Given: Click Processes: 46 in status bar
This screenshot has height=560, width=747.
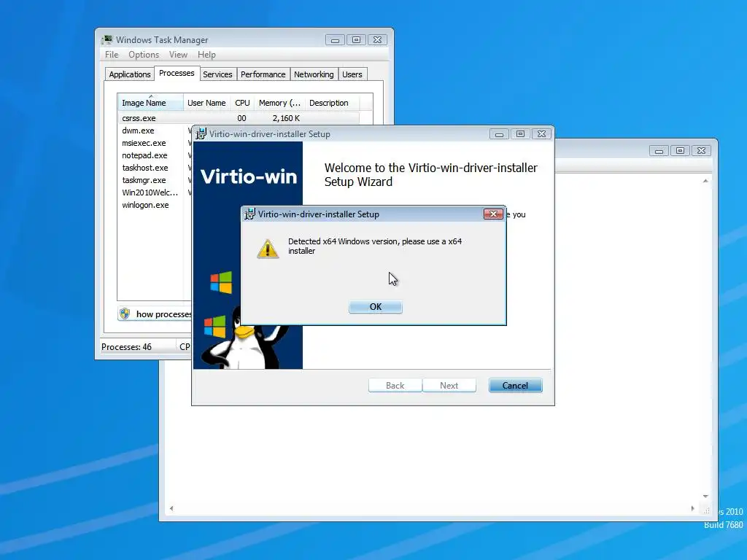Looking at the screenshot, I should [126, 346].
